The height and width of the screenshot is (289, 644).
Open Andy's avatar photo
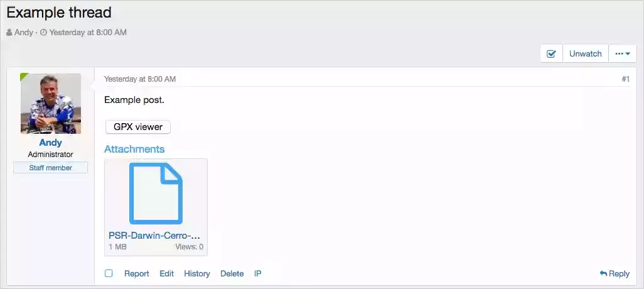coord(50,104)
